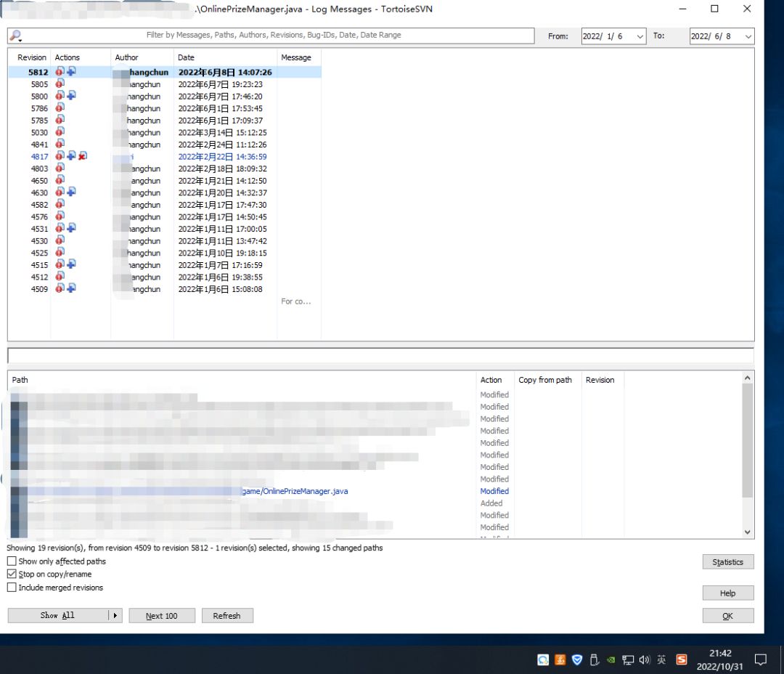Click the filter magnifier search icon

pyautogui.click(x=15, y=36)
